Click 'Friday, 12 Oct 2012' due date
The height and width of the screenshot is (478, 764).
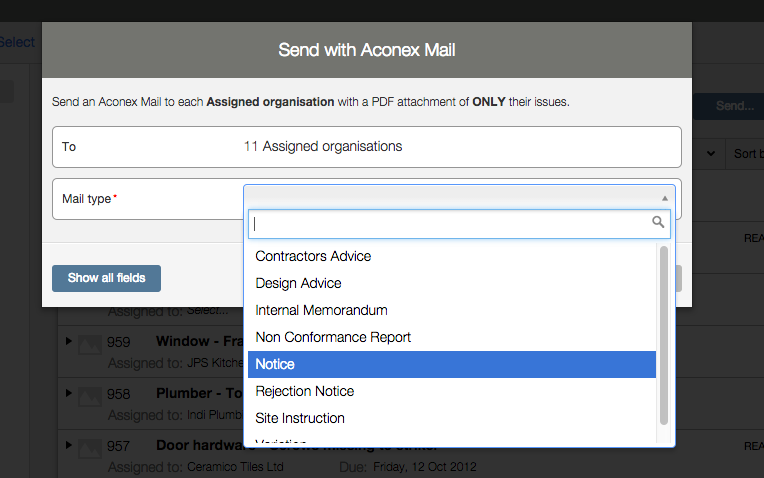425,467
